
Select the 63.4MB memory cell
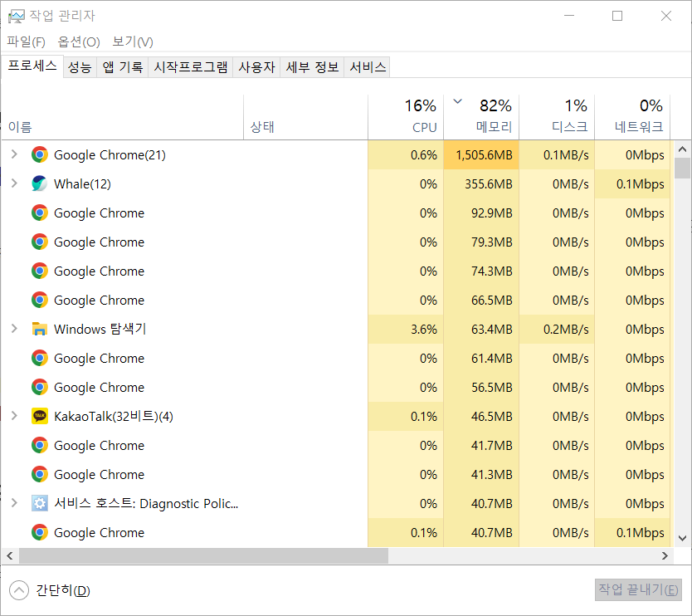(x=481, y=329)
